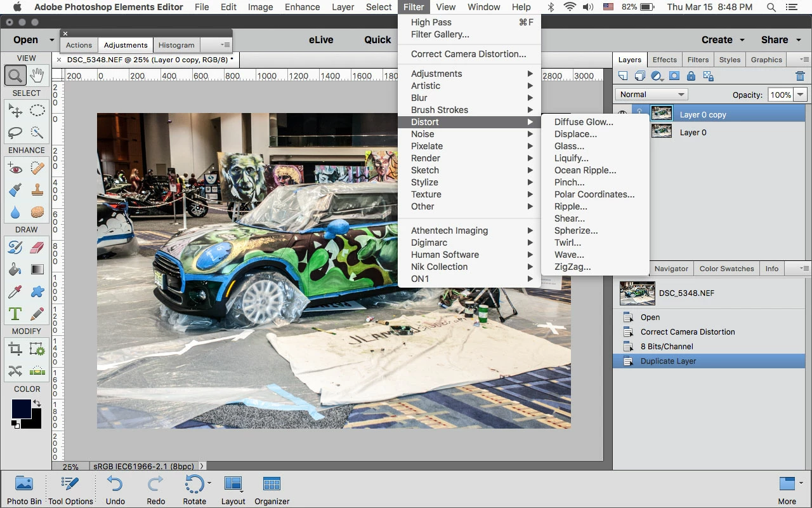Viewport: 812px width, 508px height.
Task: Switch to the Histogram tab
Action: [x=176, y=45]
